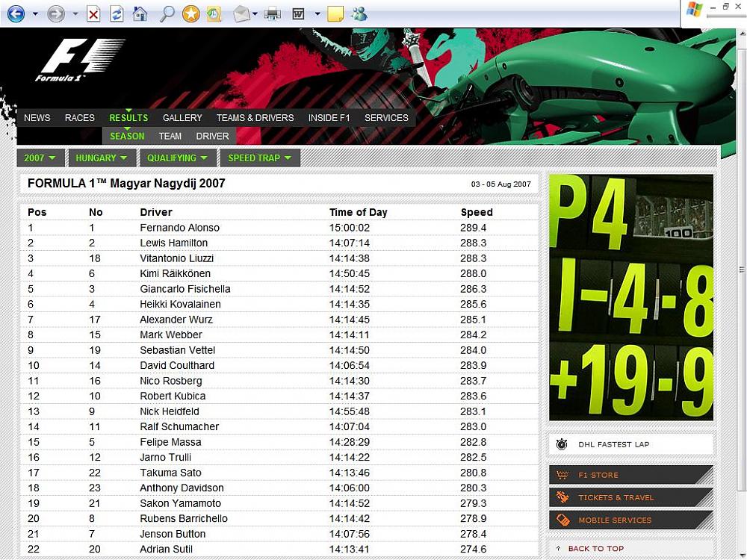Click the P4 pit board image

(x=631, y=298)
